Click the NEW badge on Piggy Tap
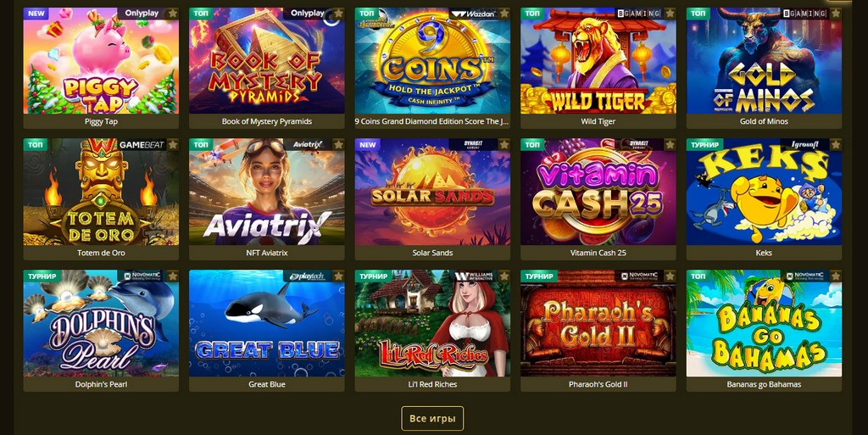 tap(36, 14)
